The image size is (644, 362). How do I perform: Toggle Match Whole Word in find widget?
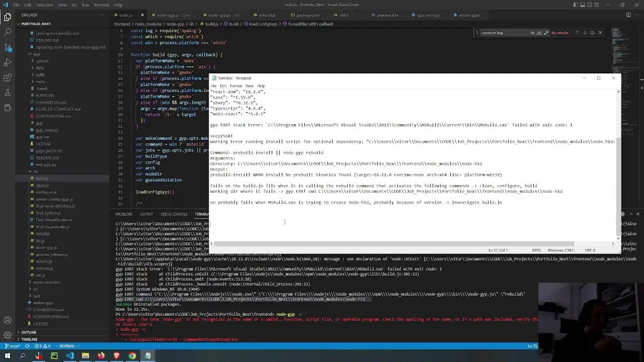point(539,33)
